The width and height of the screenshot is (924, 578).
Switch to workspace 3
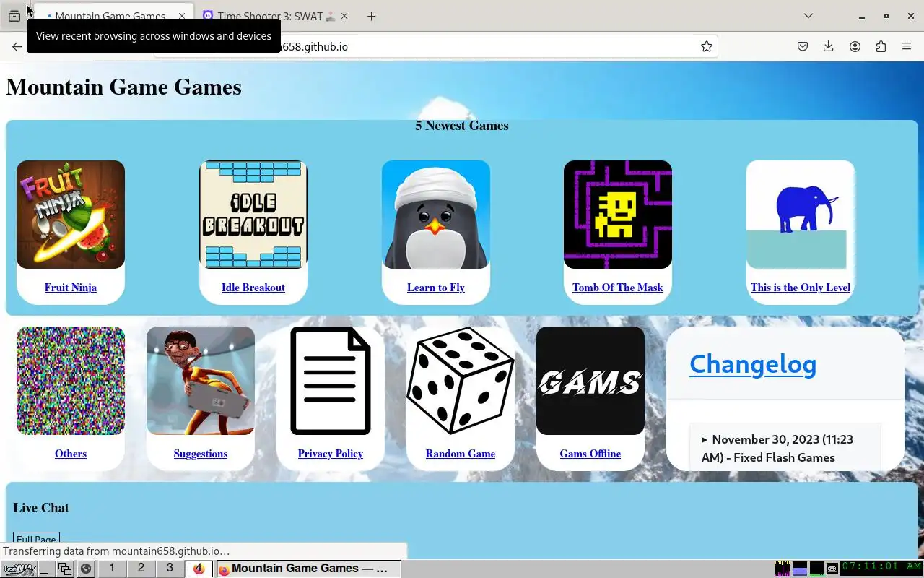[170, 569]
